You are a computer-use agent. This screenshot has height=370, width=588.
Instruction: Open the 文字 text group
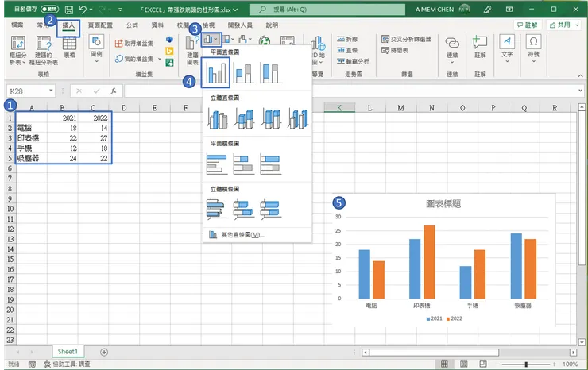click(x=507, y=48)
